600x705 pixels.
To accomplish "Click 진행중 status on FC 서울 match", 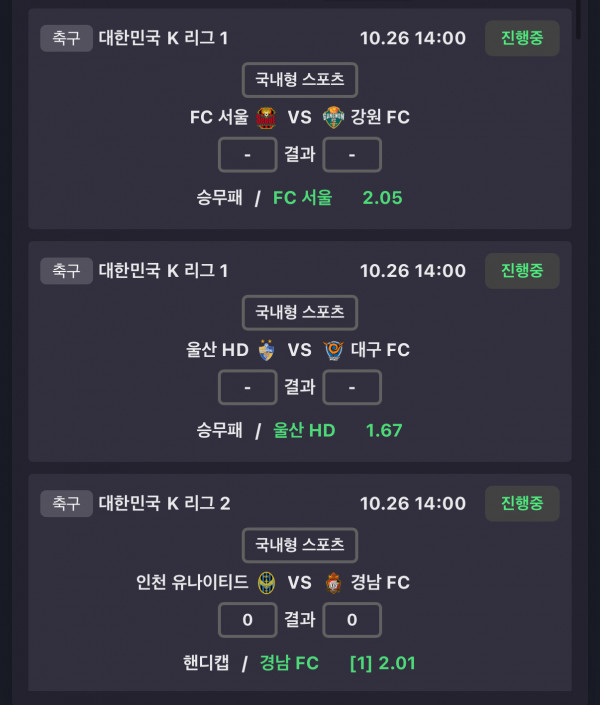I will pos(522,38).
